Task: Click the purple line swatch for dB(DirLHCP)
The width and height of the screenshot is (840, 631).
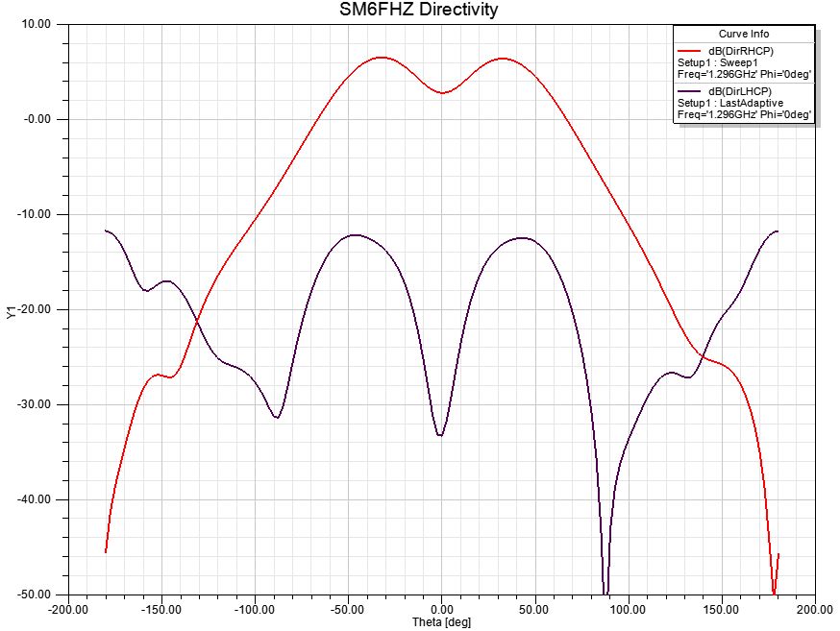Action: (x=691, y=89)
